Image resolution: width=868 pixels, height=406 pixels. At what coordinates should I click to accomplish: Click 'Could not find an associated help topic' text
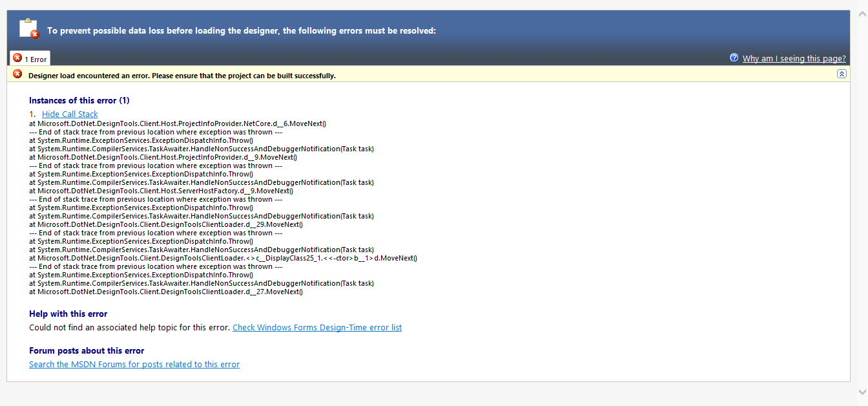tap(130, 327)
